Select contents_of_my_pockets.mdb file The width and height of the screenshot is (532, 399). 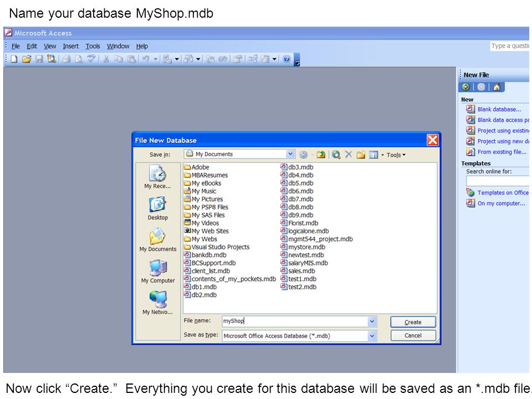(230, 279)
